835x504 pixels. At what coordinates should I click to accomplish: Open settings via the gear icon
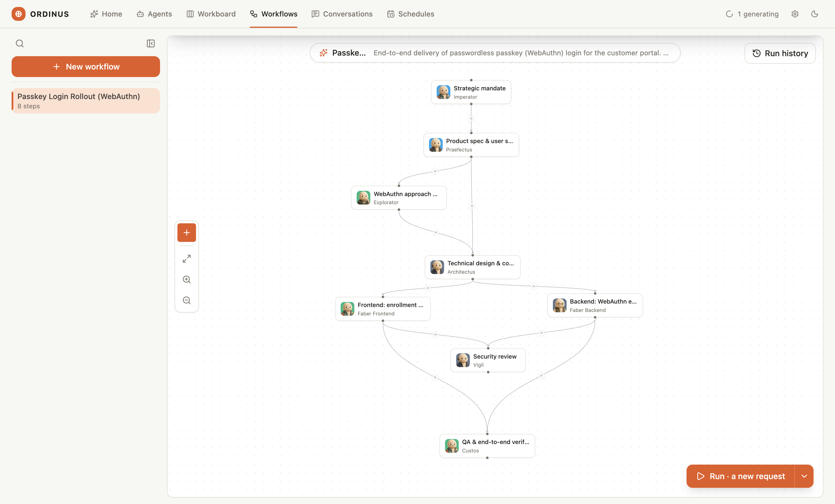(x=795, y=14)
